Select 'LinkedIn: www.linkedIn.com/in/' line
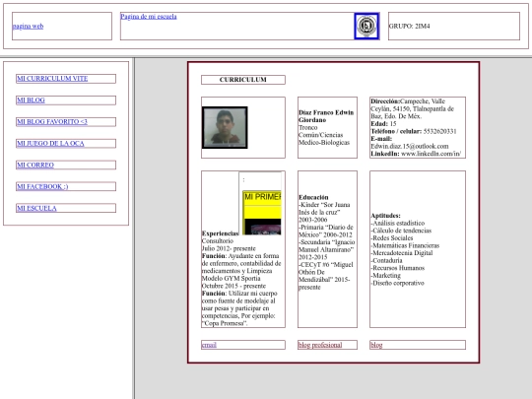532x399 pixels. [x=416, y=154]
